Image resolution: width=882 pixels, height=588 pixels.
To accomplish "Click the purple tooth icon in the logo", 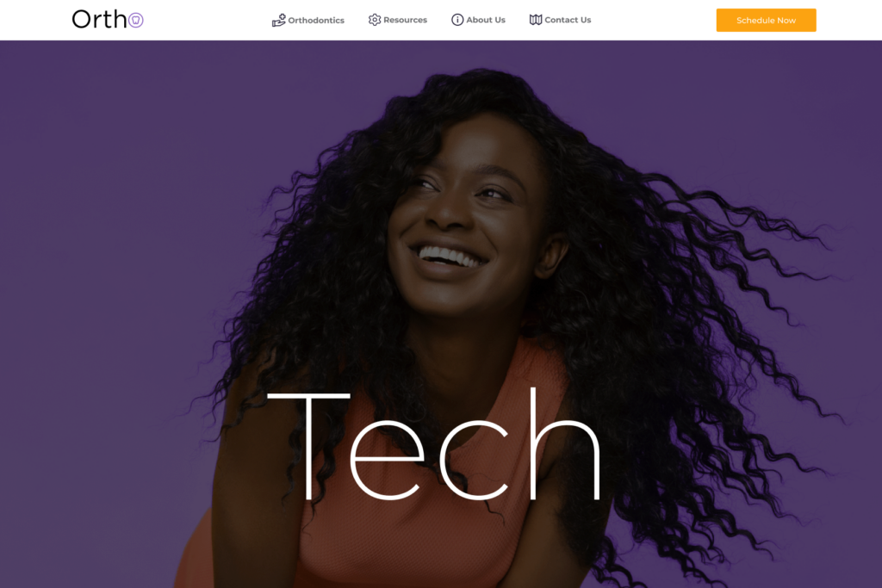I will [x=135, y=21].
